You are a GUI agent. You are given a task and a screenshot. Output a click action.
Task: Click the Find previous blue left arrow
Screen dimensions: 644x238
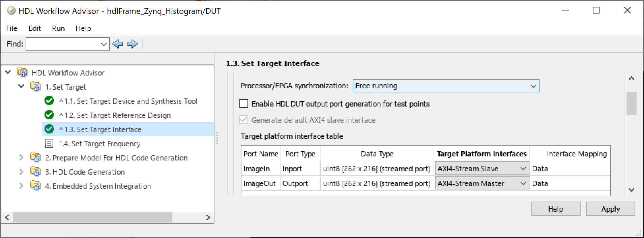tap(117, 44)
